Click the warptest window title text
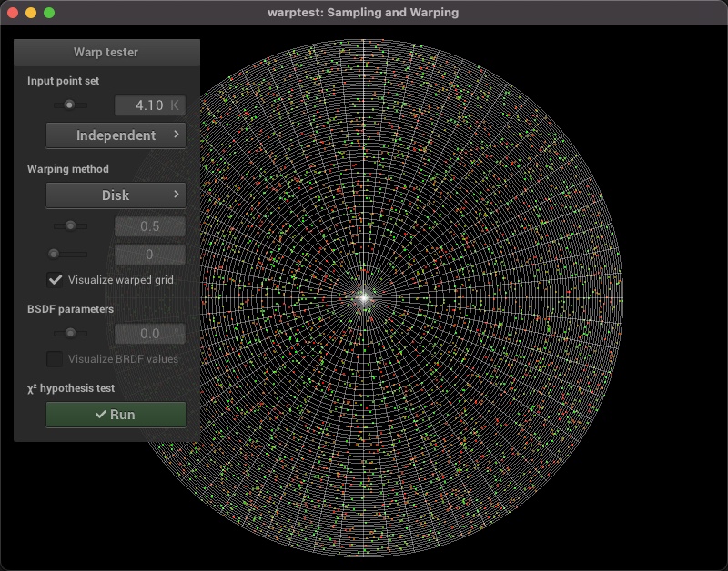728x571 pixels. pyautogui.click(x=364, y=13)
